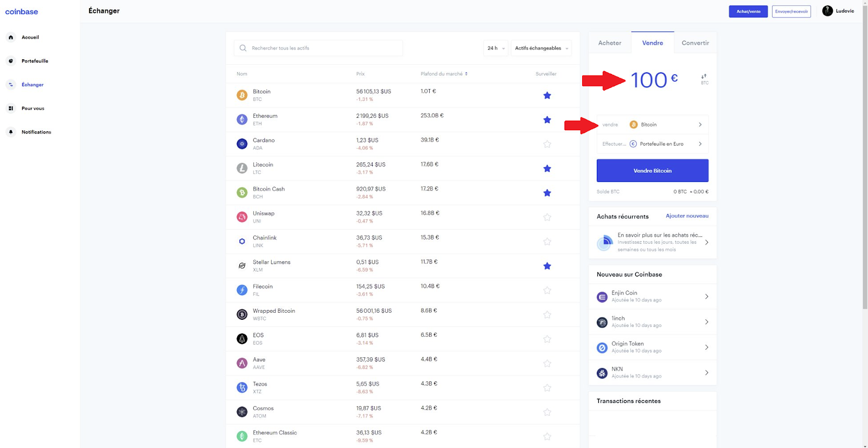Click the Bitcoin coin icon in list
This screenshot has width=868, height=448.
(242, 95)
